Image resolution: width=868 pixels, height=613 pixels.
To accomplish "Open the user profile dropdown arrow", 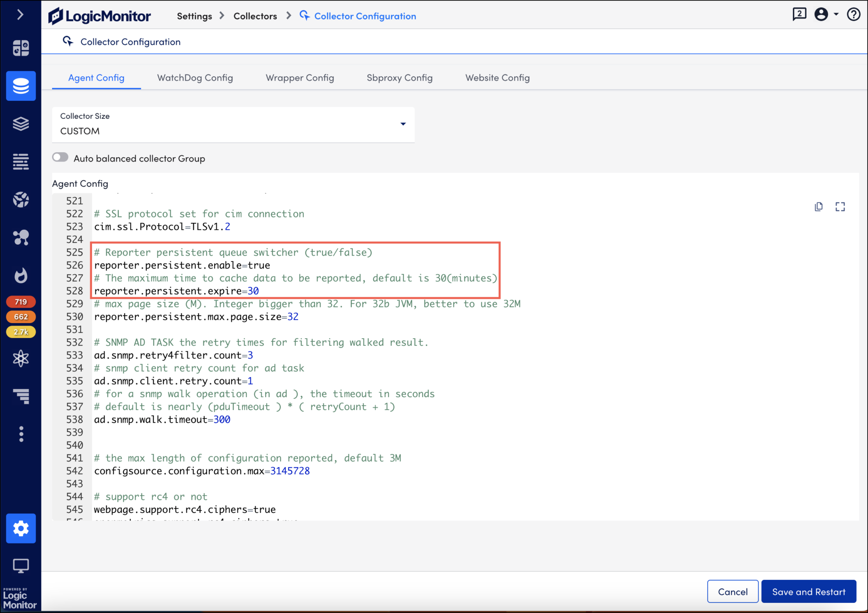I will (x=835, y=14).
